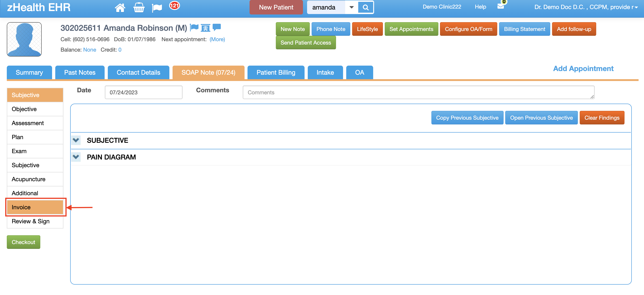Open the OA tab

(360, 72)
